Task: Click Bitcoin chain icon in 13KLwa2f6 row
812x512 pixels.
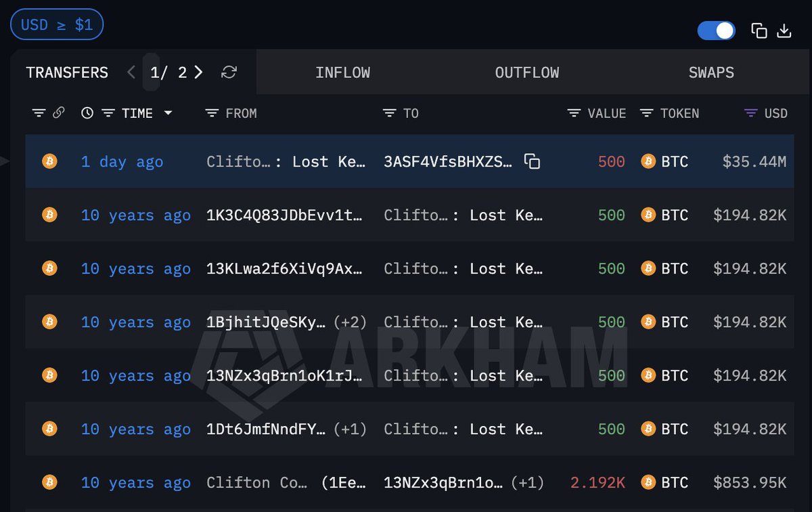Action: tap(49, 268)
